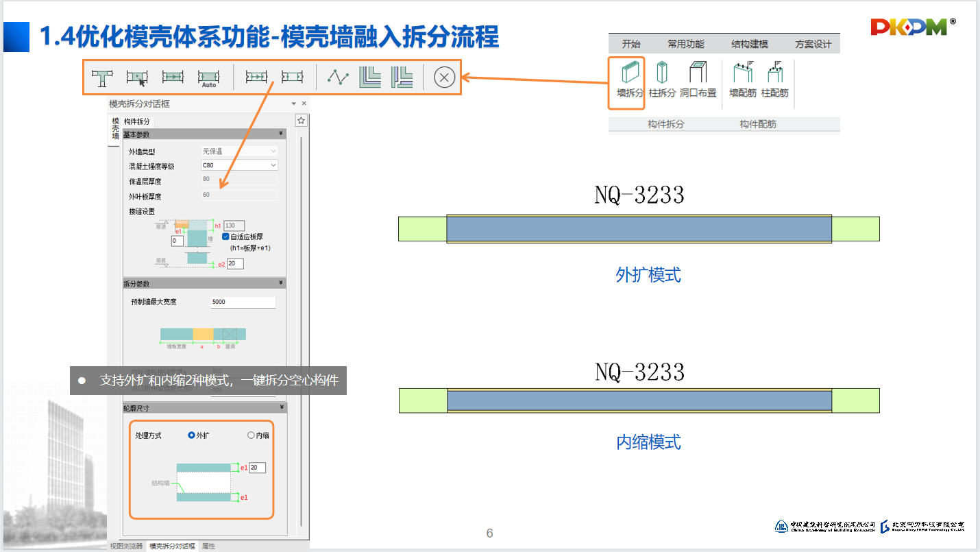Switch to the 常用功能 ribbon tab
This screenshot has height=552, width=980.
pyautogui.click(x=686, y=44)
